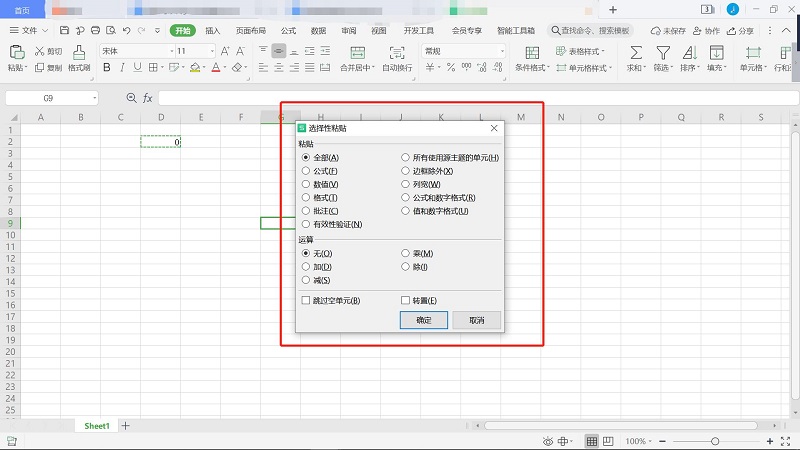This screenshot has width=800, height=450.
Task: Check the 转置(E) transpose checkbox
Action: pos(406,300)
